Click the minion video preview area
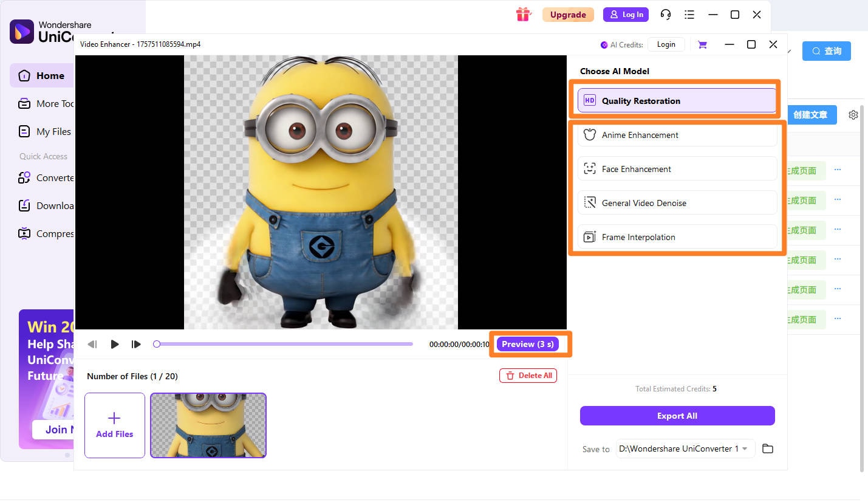Screen dimensions: 868x502 pos(321,192)
